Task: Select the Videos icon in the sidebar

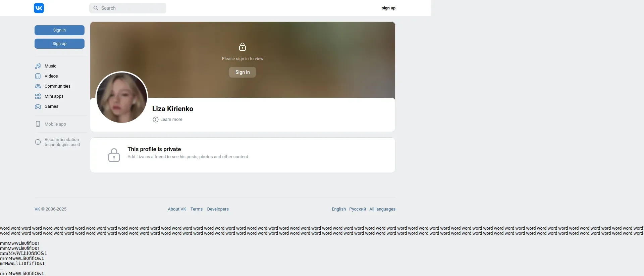Action: click(x=38, y=76)
